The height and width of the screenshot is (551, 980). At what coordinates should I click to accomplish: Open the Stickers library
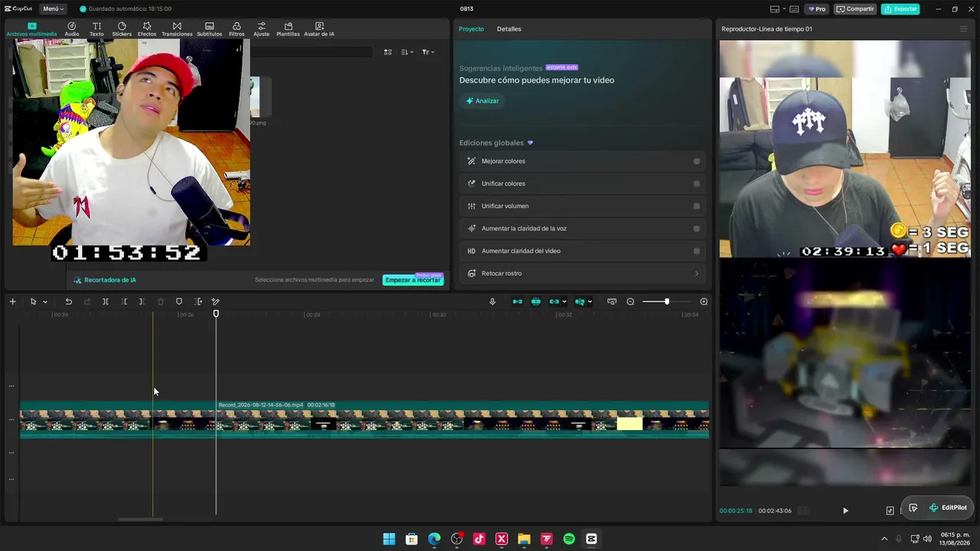122,29
